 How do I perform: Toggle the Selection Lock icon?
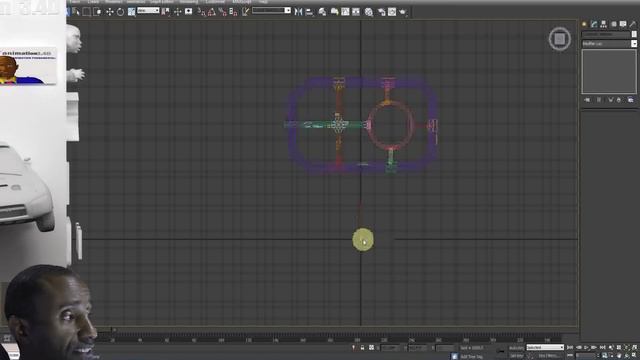click(x=362, y=348)
